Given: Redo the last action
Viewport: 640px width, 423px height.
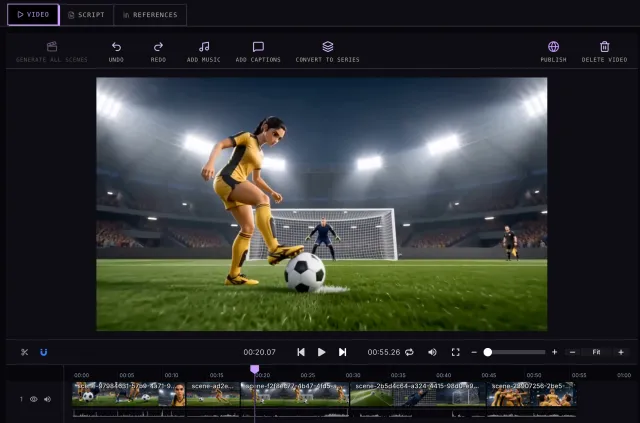Looking at the screenshot, I should pos(158,52).
